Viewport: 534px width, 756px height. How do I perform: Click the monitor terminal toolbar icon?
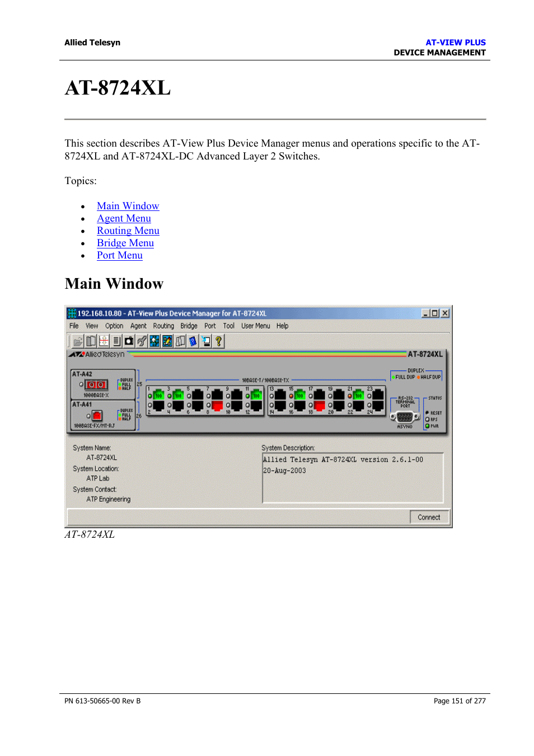tap(206, 341)
